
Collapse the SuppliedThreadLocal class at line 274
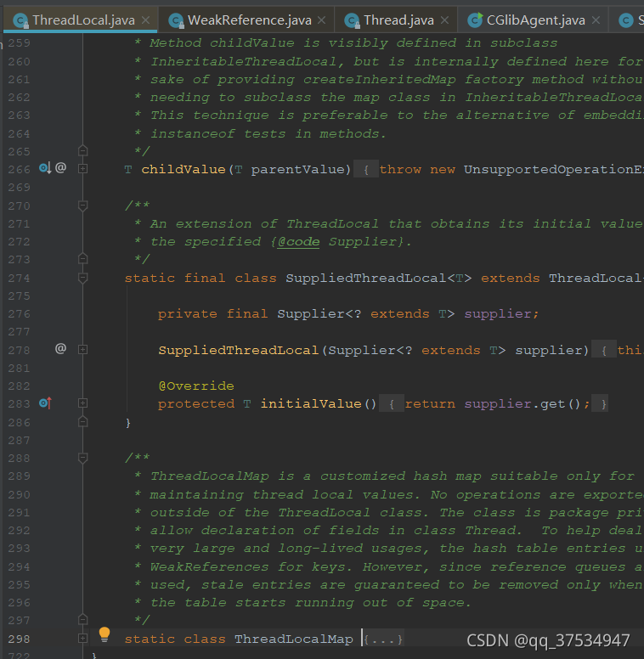pyautogui.click(x=82, y=278)
